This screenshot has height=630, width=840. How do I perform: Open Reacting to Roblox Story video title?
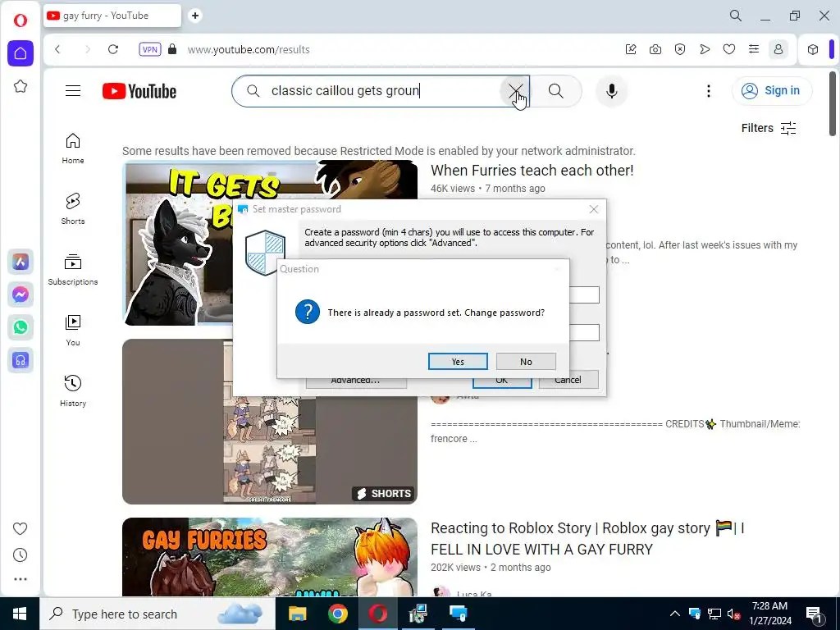tap(587, 538)
